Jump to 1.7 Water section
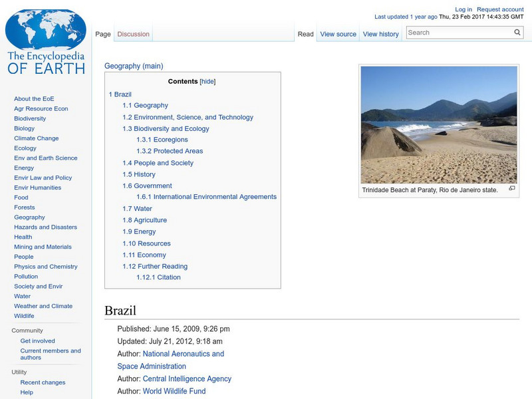532x399 pixels. [x=138, y=209]
